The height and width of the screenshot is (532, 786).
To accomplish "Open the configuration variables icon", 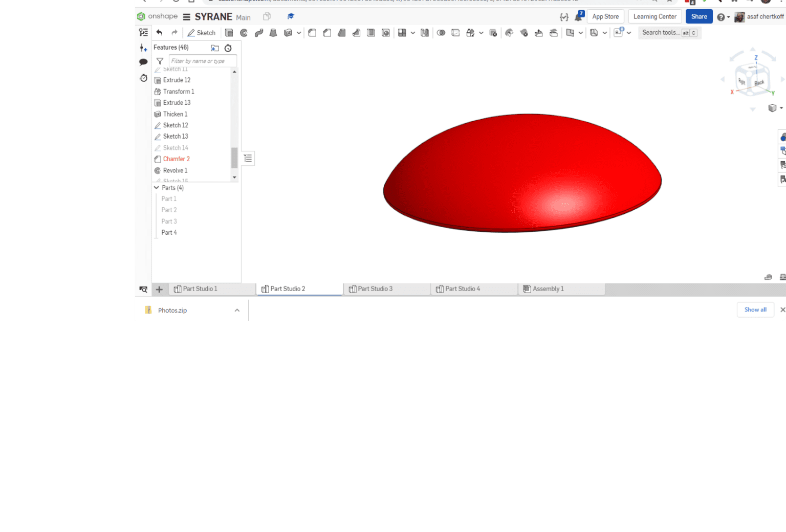I will (x=564, y=17).
